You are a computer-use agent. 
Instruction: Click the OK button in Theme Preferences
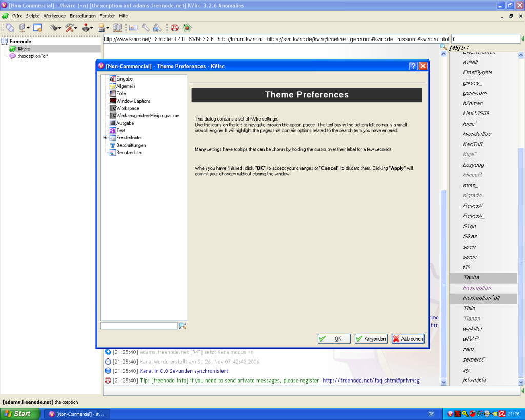point(334,338)
